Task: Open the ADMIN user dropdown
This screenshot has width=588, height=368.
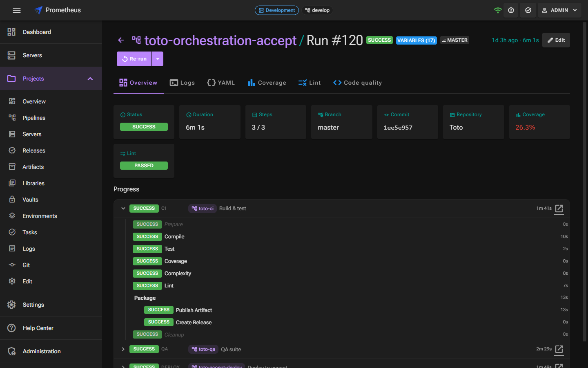Action: (559, 10)
